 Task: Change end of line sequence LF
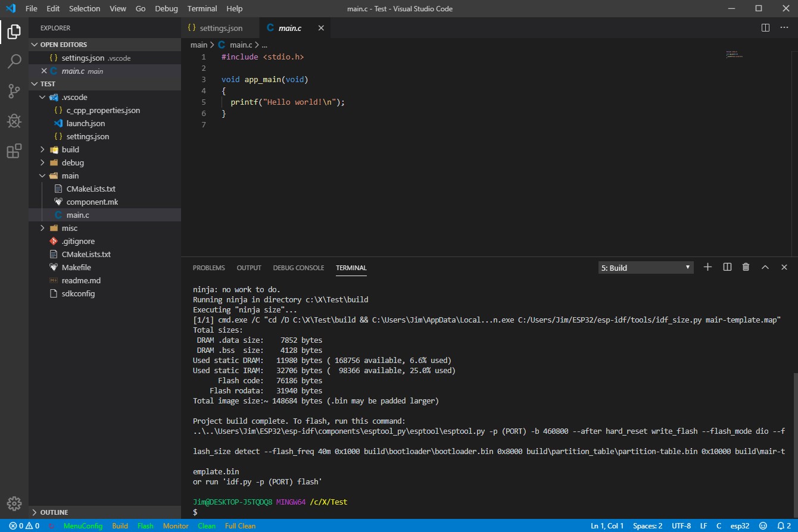pos(704,526)
